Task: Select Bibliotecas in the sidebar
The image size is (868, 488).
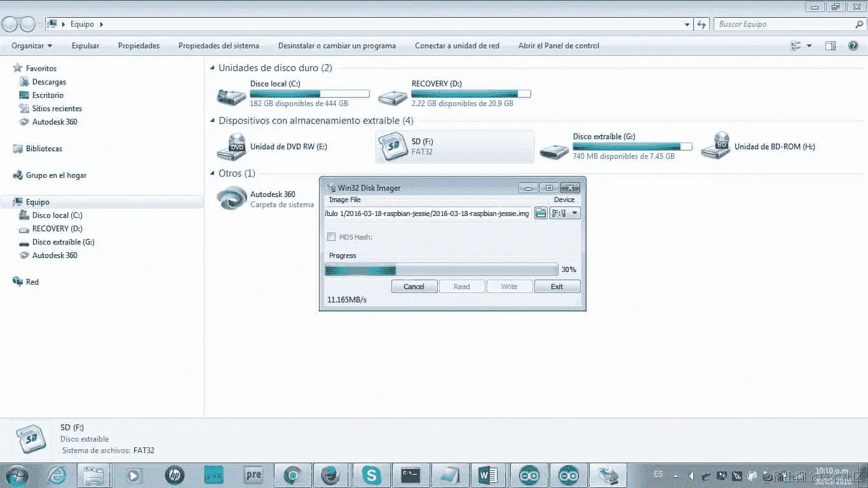Action: 44,149
